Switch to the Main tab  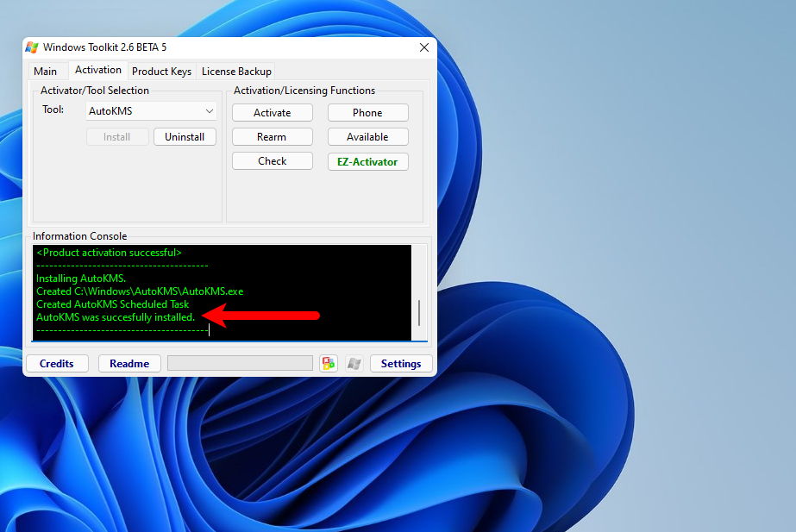tap(46, 72)
